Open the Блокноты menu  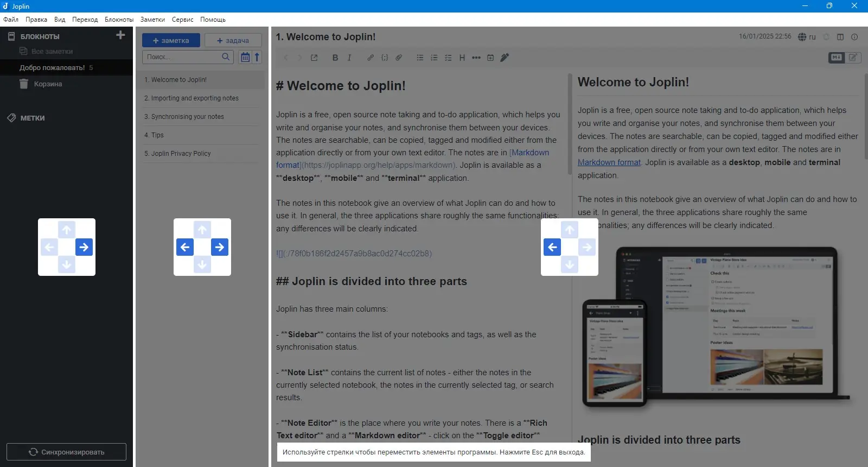[x=119, y=20]
